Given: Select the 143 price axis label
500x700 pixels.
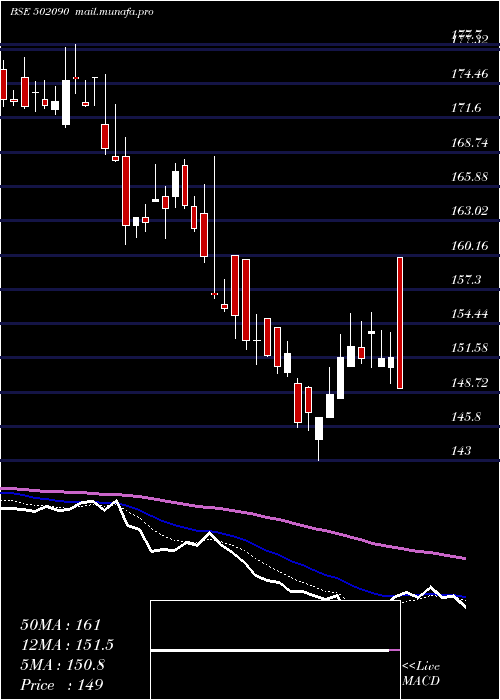Looking at the screenshot, I should (x=461, y=451).
